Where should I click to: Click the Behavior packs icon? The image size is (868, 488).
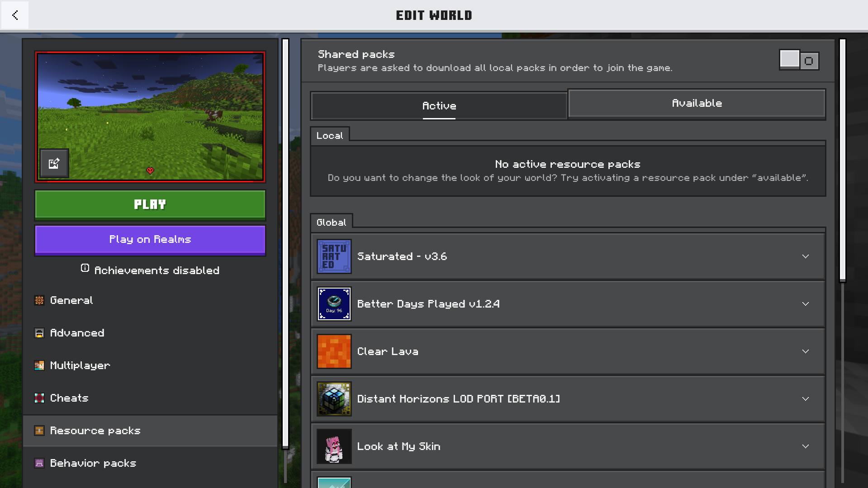pos(39,463)
